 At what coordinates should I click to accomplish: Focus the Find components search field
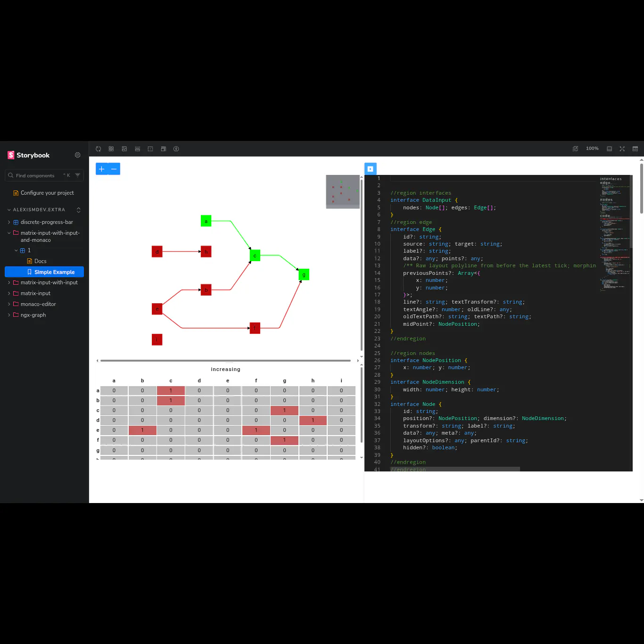click(44, 175)
